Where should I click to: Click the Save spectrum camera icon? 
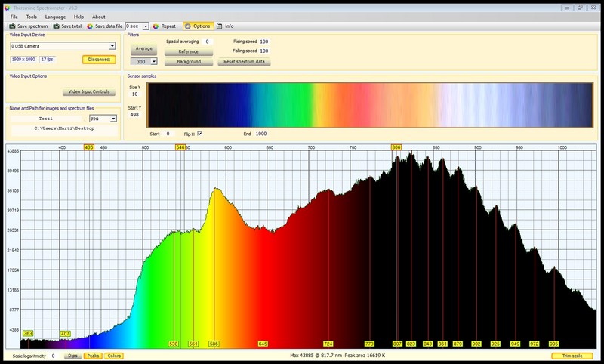point(12,26)
